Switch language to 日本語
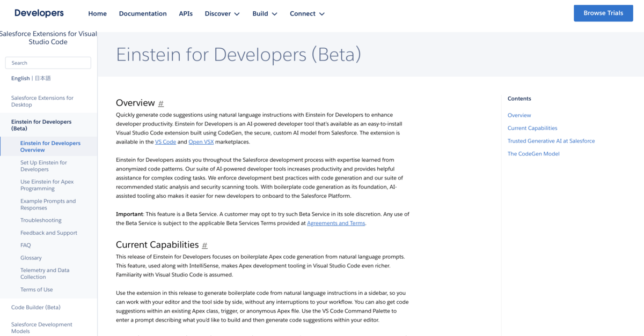The image size is (644, 336). coord(44,78)
